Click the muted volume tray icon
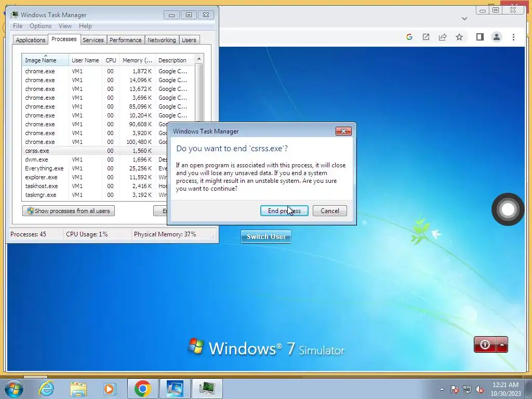Image resolution: width=532 pixels, height=399 pixels. pyautogui.click(x=480, y=389)
